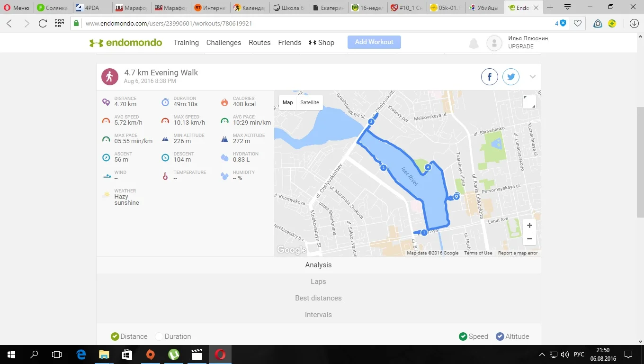
Task: Click the Endomondo logo in the header
Action: tap(125, 43)
